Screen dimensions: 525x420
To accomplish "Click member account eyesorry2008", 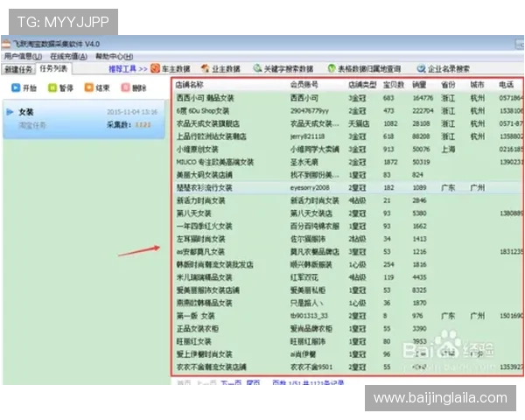I will click(x=310, y=187).
